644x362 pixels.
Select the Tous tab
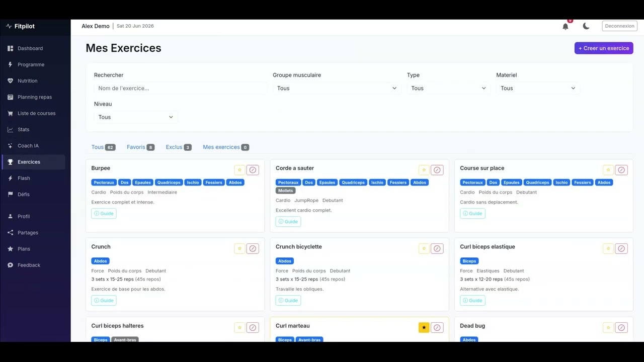tap(103, 147)
